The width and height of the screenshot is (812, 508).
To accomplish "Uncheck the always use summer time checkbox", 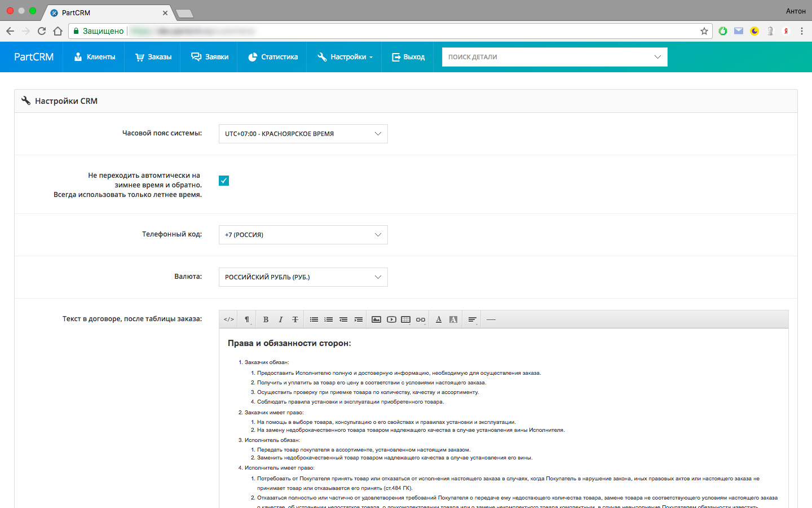I will (224, 181).
